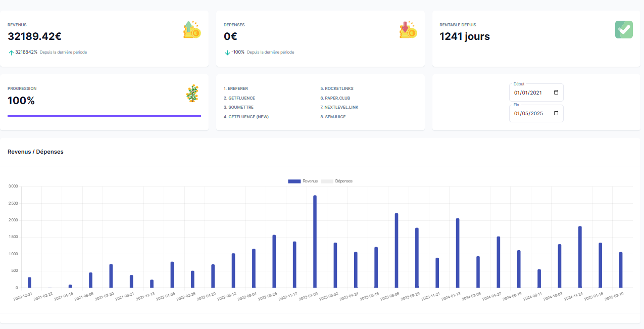Viewport: 644px width, 329px height.
Task: Open the ROCKETLINKS platform entry
Action: (337, 88)
